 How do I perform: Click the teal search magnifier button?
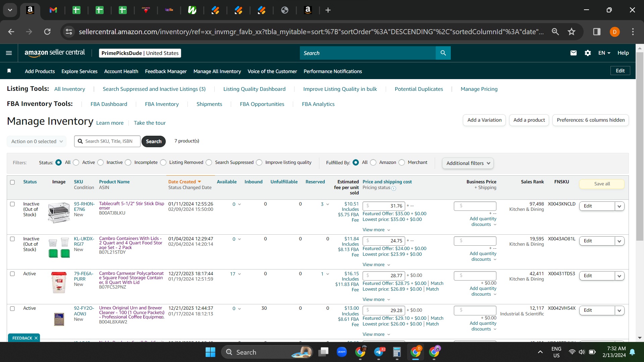(443, 53)
